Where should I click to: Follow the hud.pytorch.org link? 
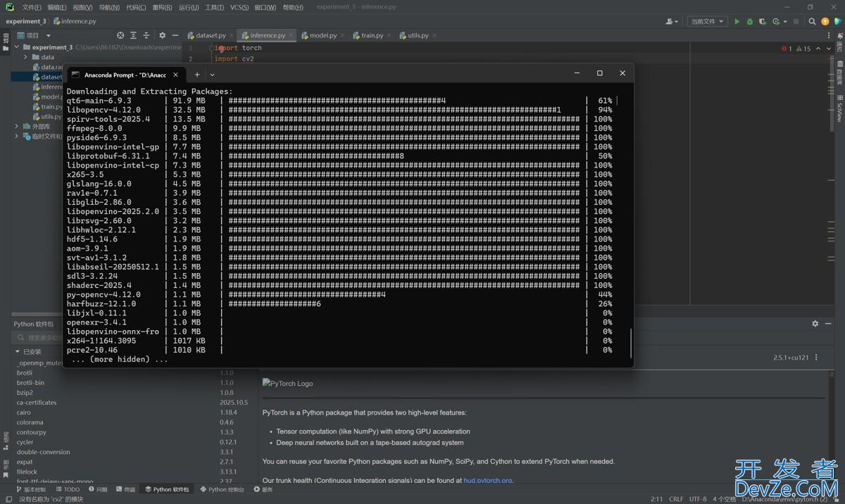coord(487,481)
